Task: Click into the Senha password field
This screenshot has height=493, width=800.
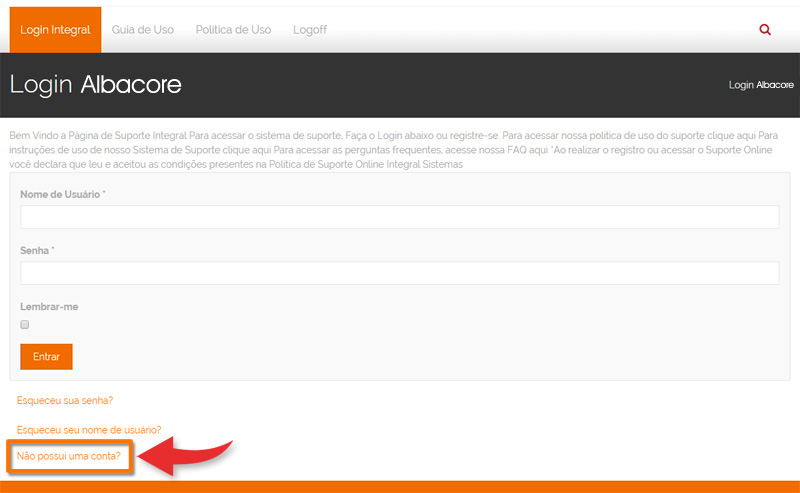Action: pos(399,273)
